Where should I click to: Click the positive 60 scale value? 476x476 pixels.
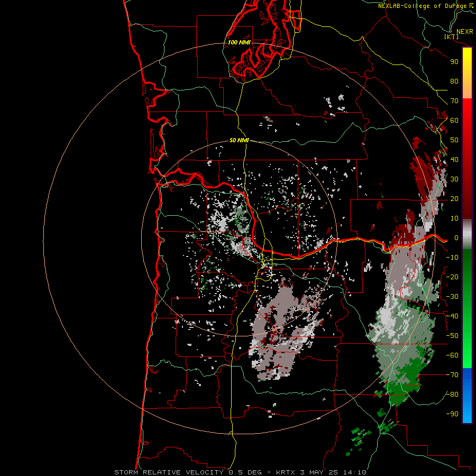(454, 121)
